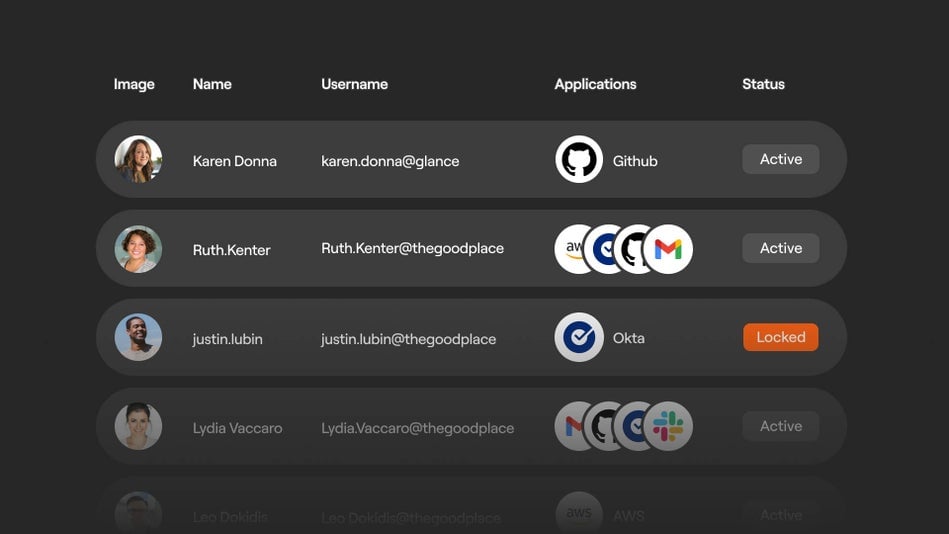
Task: Click the Slack icon in Lydia Vaccaro's row
Action: tap(669, 427)
